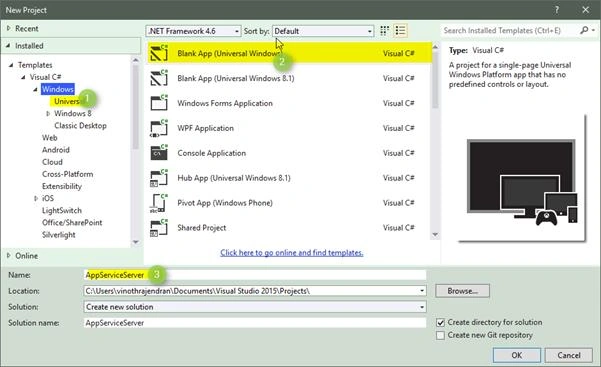
Task: Select the Windows tree item
Action: [57, 89]
